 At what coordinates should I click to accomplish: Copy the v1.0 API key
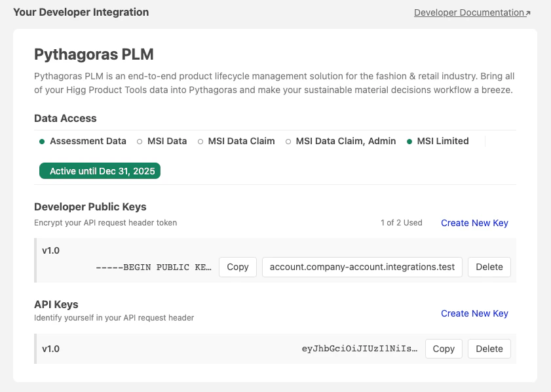point(444,349)
